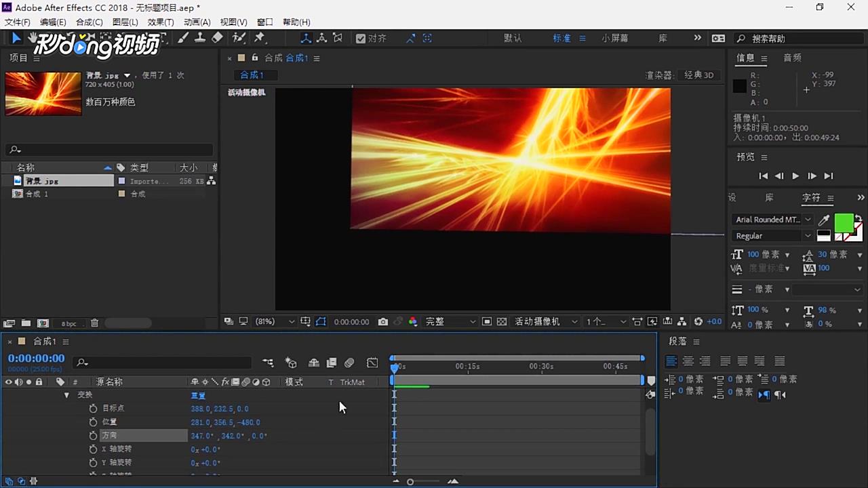Image resolution: width=868 pixels, height=488 pixels.
Task: Click 重置 to reset transform
Action: click(x=198, y=396)
